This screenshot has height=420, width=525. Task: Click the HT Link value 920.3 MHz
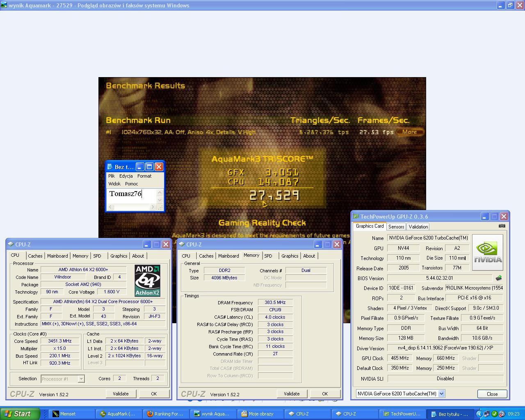coord(60,363)
